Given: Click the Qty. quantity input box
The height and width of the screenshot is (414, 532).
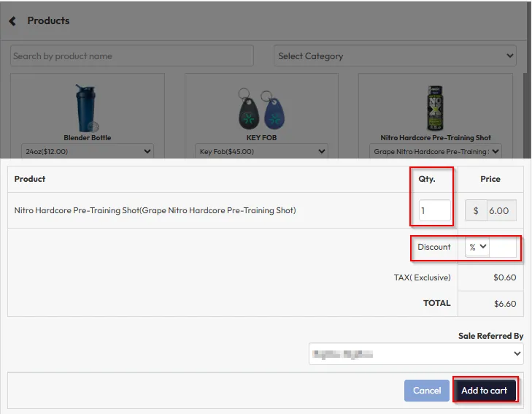Looking at the screenshot, I should [434, 211].
